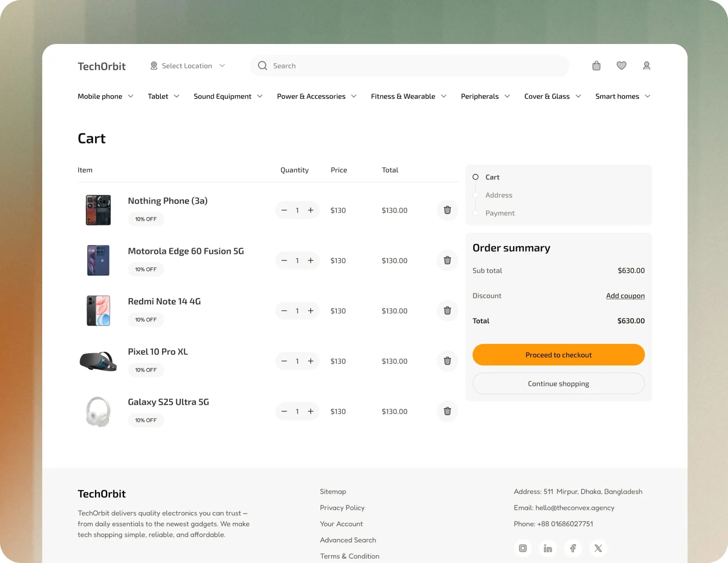Expand the Mobile phone category menu
The height and width of the screenshot is (563, 728).
click(x=105, y=96)
